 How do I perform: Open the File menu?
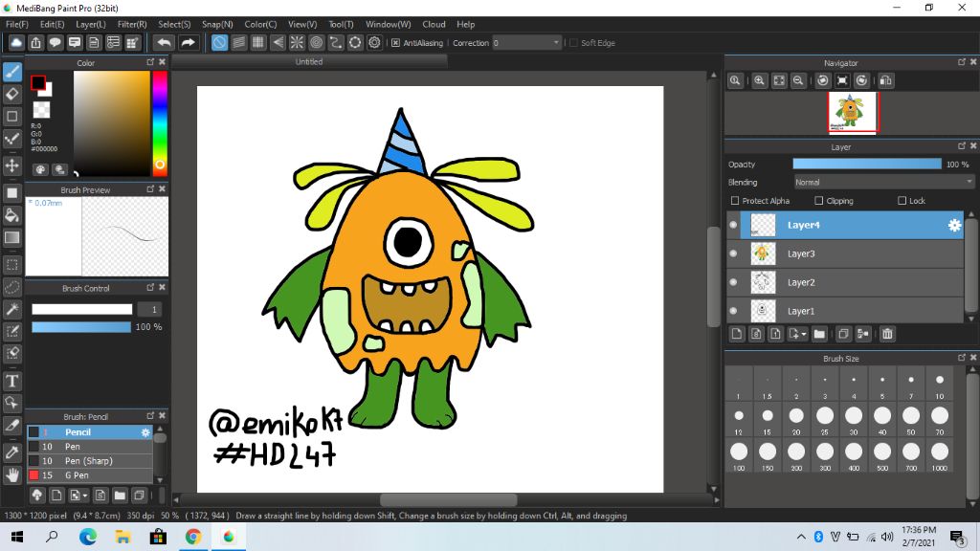pos(17,24)
